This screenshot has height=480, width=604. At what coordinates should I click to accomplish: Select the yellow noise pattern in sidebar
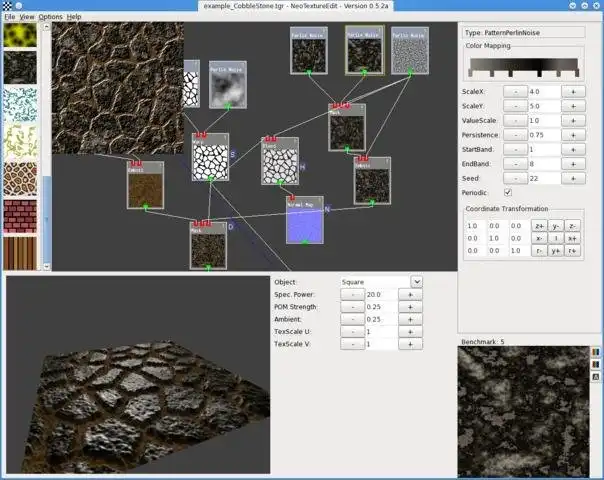19,36
